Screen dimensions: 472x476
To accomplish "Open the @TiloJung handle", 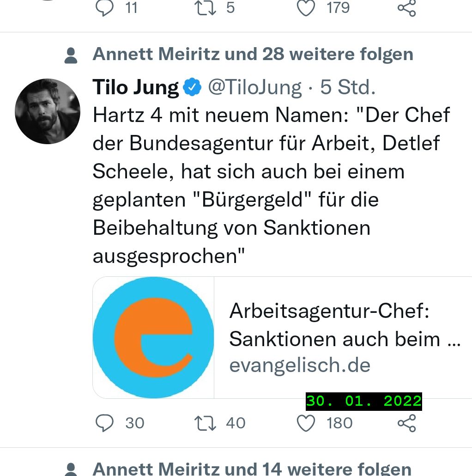I will tap(254, 87).
